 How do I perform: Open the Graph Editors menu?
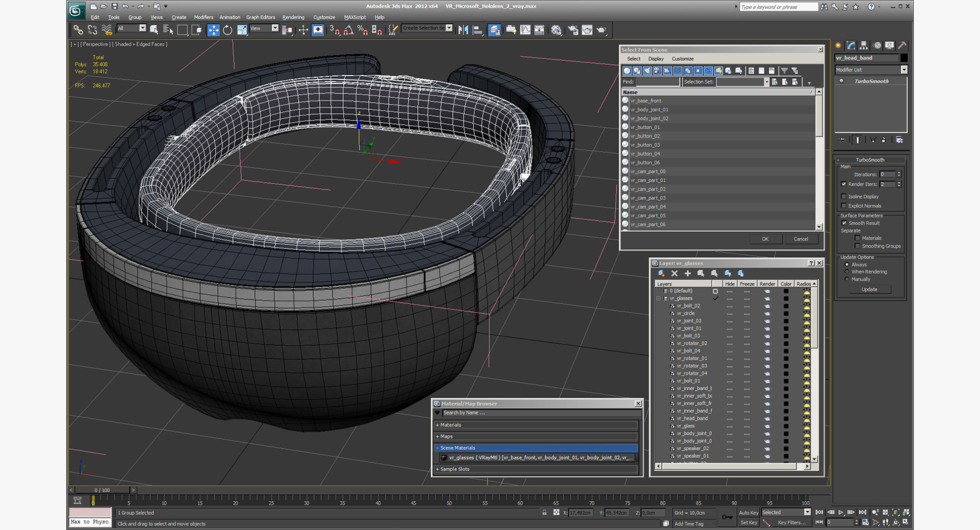[261, 17]
